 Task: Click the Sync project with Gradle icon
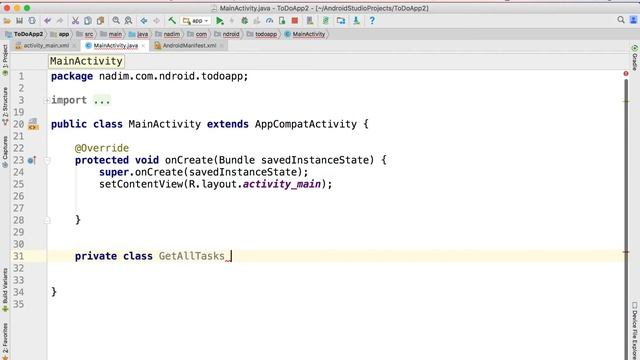[x=326, y=21]
